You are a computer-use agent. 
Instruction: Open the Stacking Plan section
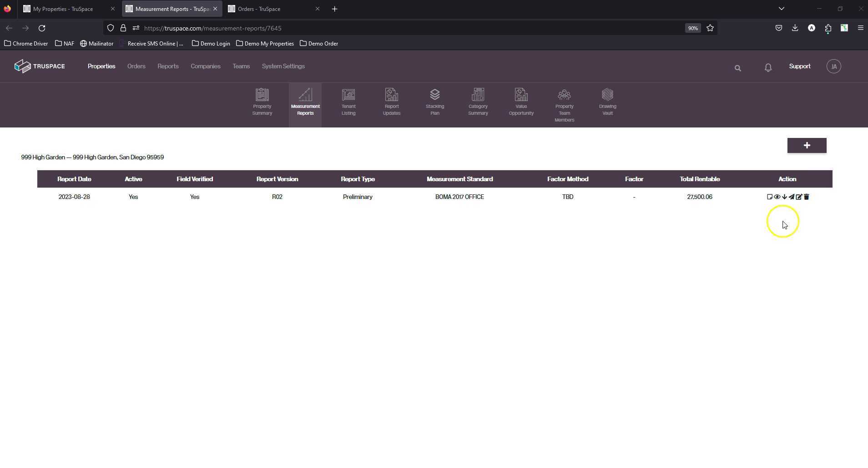point(434,102)
